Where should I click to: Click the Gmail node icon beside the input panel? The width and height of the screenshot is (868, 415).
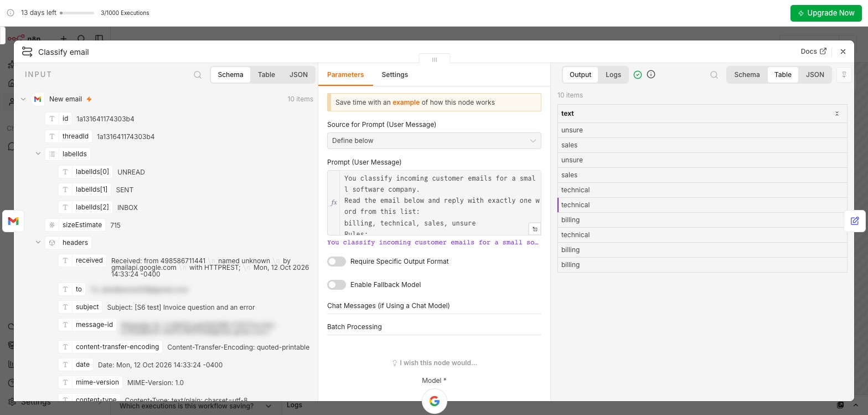(x=13, y=221)
